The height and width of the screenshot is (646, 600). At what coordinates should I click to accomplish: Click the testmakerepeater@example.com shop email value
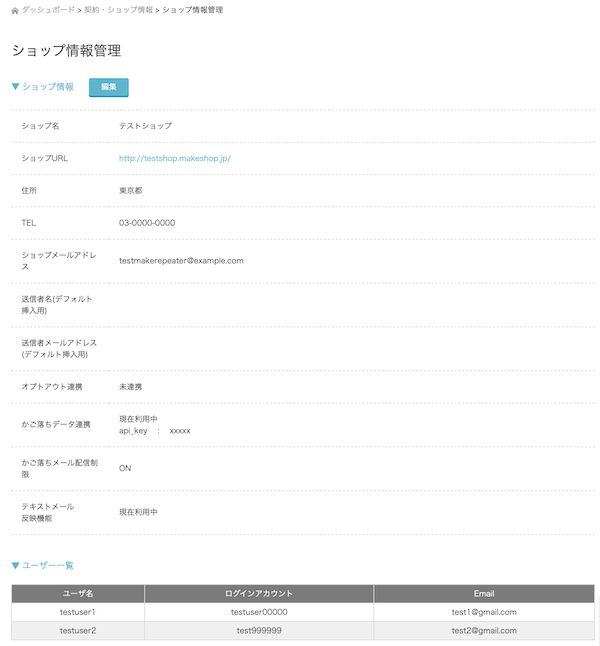(x=181, y=260)
